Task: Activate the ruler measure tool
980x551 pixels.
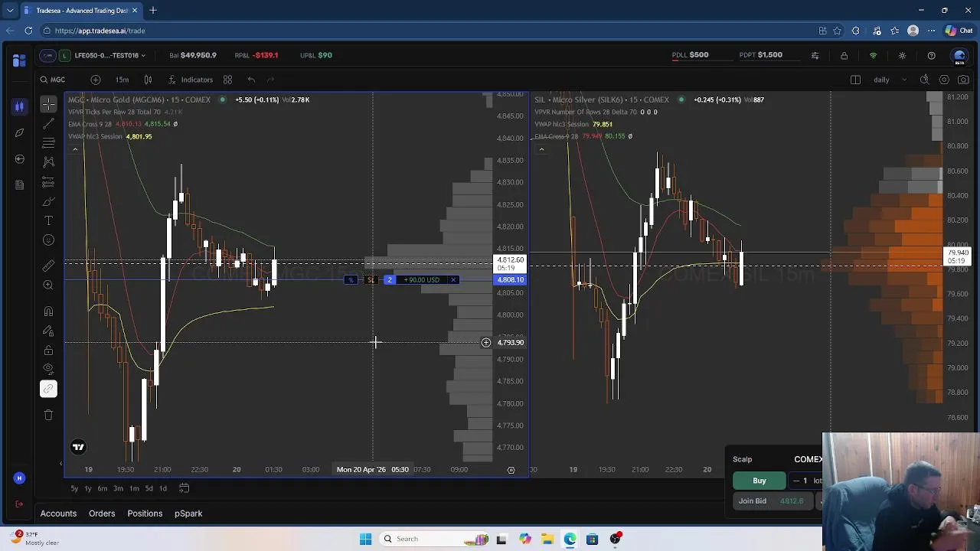Action: tap(48, 266)
